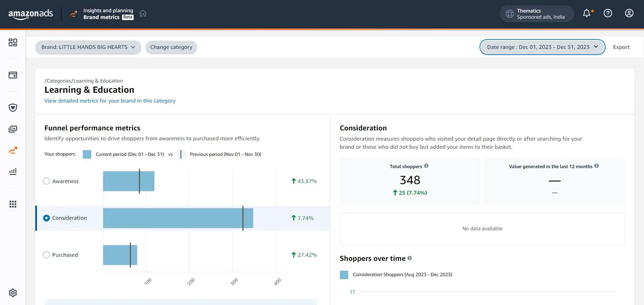Open the nine-dot apps menu in sidebar
644x305 pixels.
coord(13,204)
